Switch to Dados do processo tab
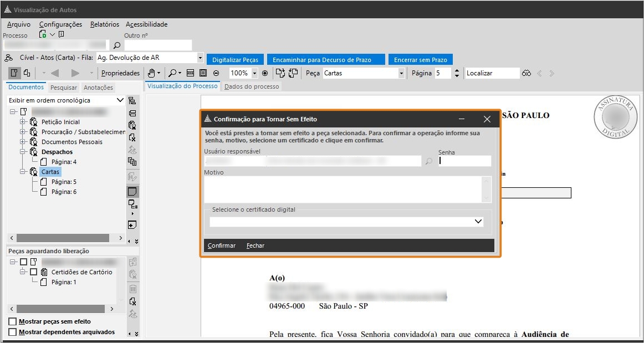Screen dimensions: 644x343 [252, 86]
